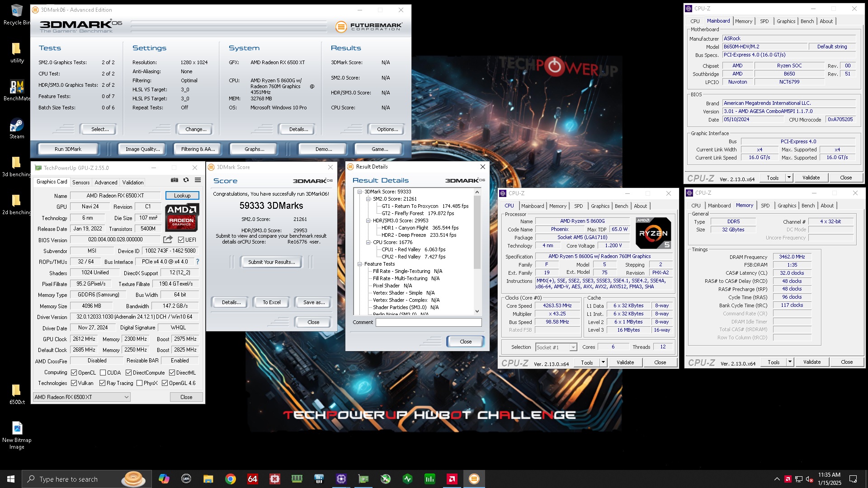Open the AMD Software taskbar icon
The image size is (868, 488).
[452, 479]
